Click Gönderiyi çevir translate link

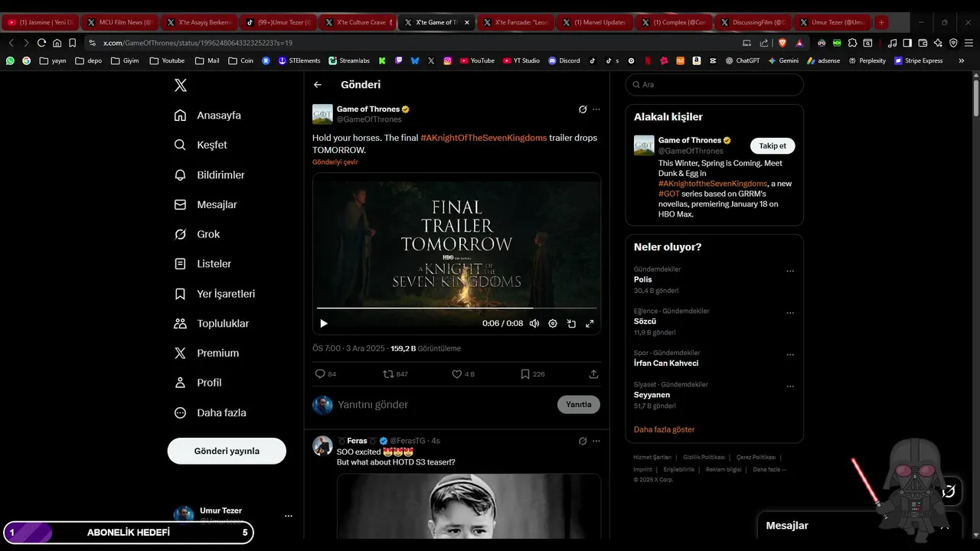point(335,162)
